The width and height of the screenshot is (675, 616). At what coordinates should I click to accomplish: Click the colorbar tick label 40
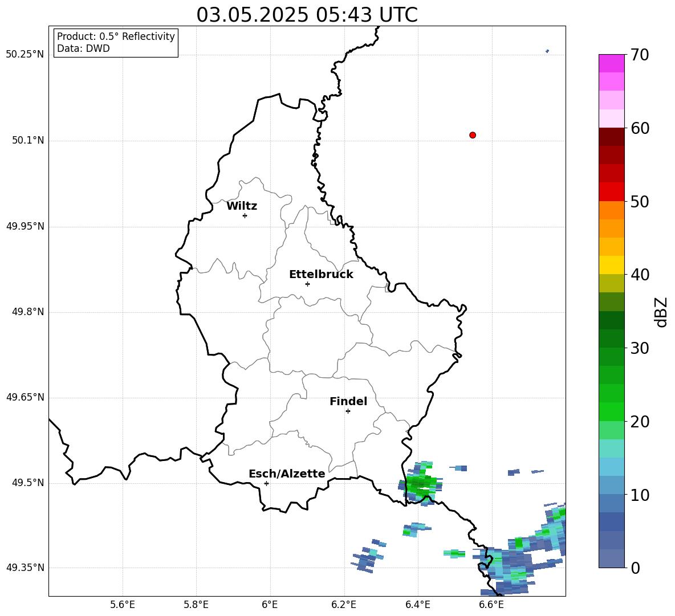point(640,275)
